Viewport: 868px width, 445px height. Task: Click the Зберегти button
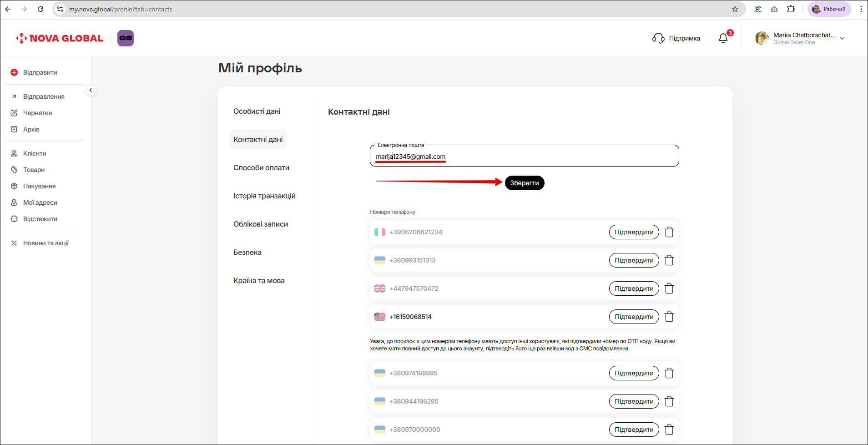click(525, 183)
